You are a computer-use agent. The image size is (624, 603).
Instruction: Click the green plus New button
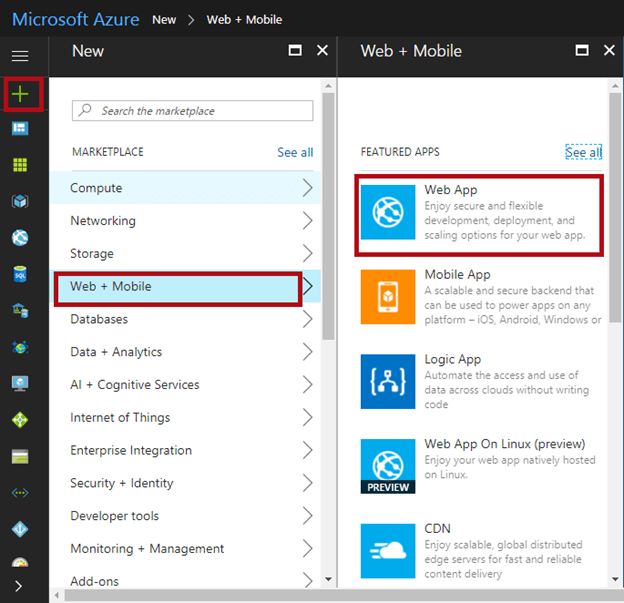coord(20,95)
